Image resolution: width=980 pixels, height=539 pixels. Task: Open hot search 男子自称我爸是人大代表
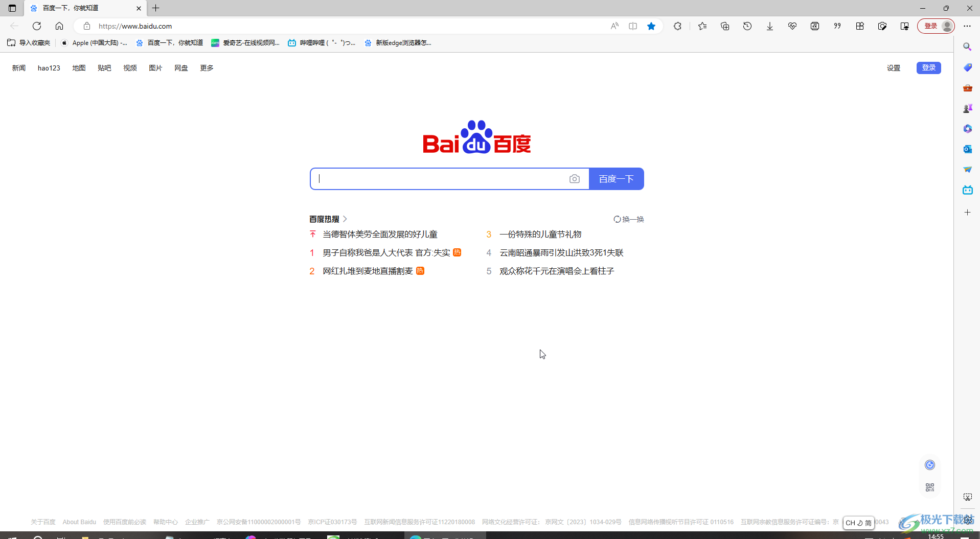(x=386, y=253)
